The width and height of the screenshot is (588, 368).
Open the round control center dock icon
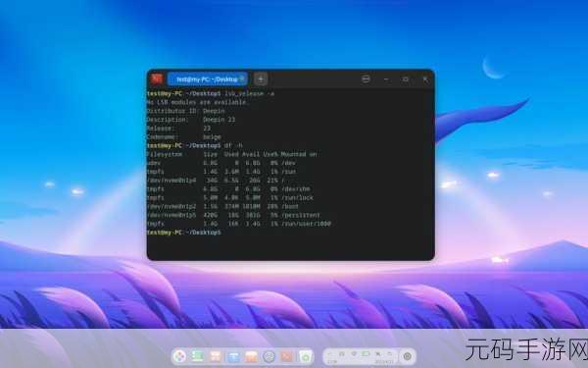coord(269,356)
